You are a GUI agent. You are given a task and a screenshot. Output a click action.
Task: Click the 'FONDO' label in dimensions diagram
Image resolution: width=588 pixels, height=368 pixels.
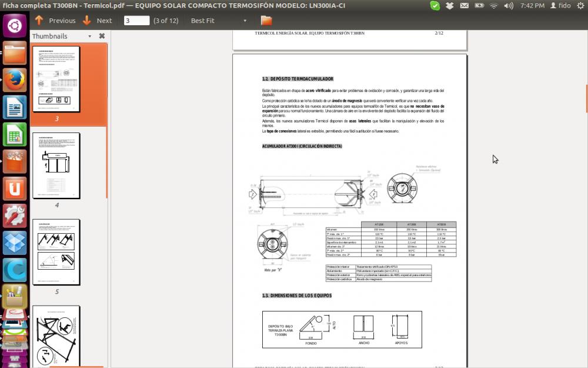311,343
